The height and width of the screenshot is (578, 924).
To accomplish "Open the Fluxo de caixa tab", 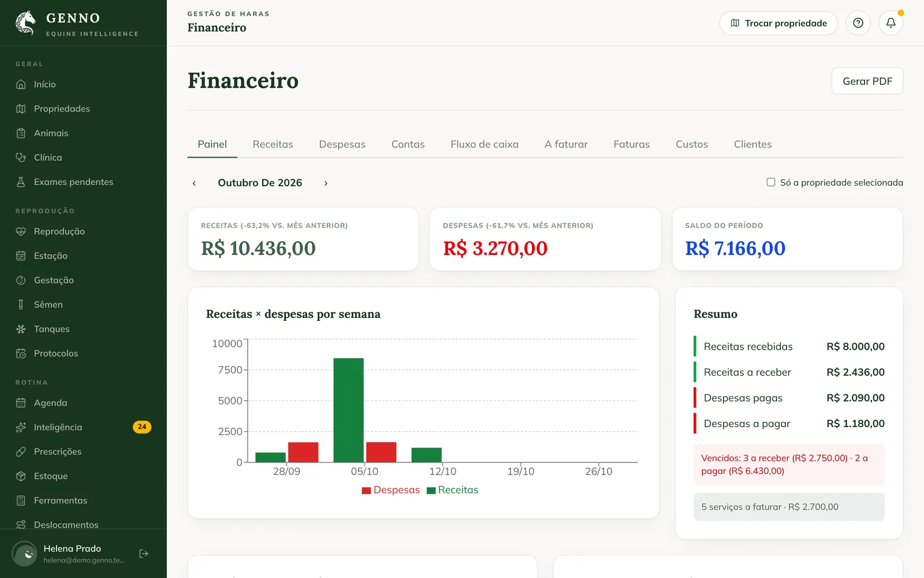I will [x=485, y=144].
